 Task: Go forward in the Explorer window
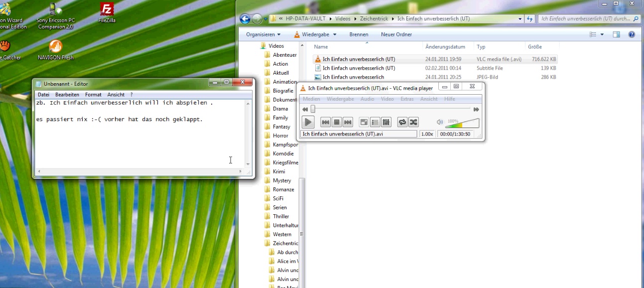[257, 19]
